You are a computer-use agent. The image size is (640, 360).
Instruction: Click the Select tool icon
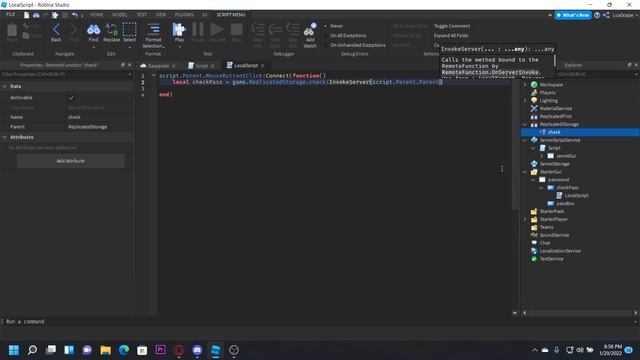(x=129, y=30)
